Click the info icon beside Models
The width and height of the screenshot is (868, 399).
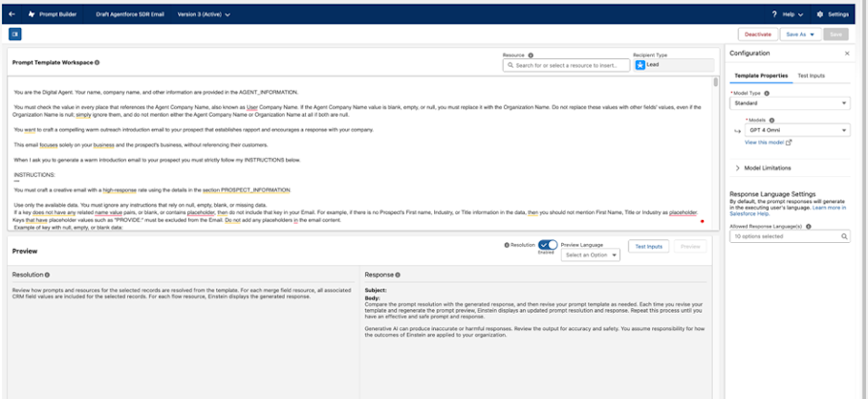[771, 121]
